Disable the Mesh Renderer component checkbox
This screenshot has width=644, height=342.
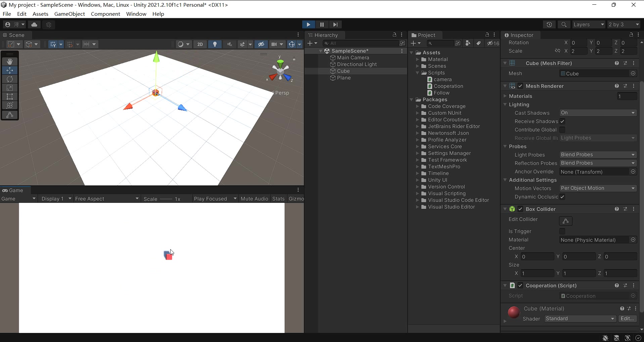[520, 86]
